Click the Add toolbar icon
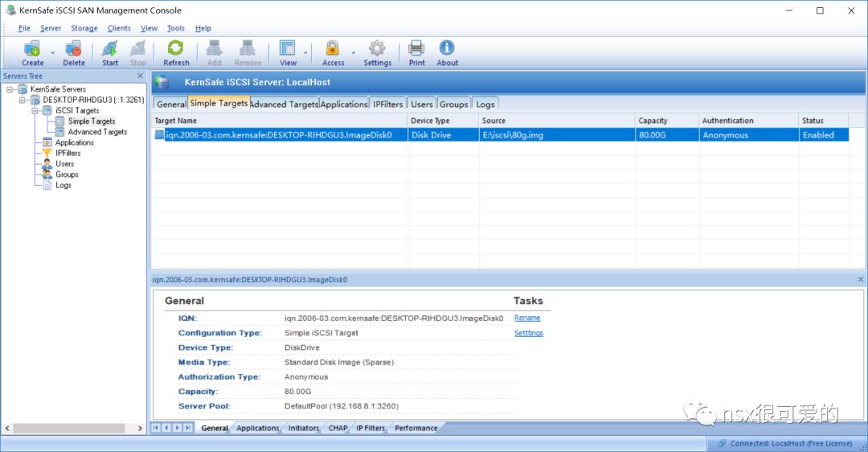 click(x=215, y=49)
